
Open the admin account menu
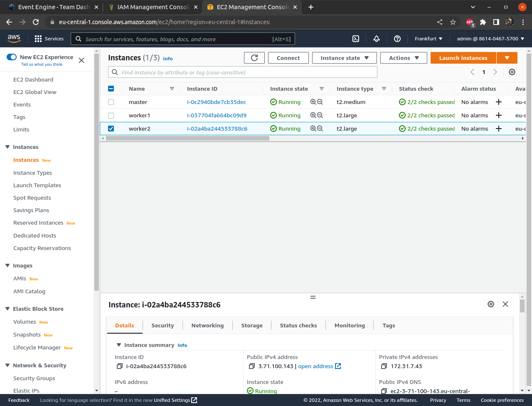(x=490, y=39)
